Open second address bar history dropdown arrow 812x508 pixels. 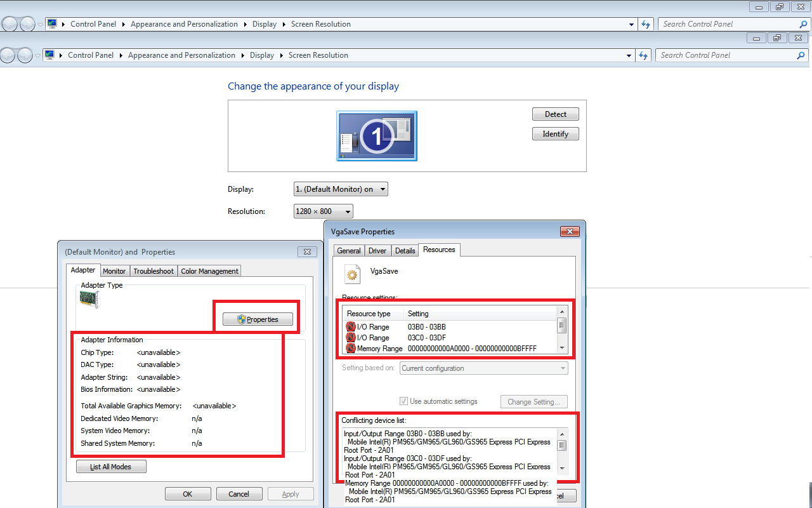click(629, 56)
